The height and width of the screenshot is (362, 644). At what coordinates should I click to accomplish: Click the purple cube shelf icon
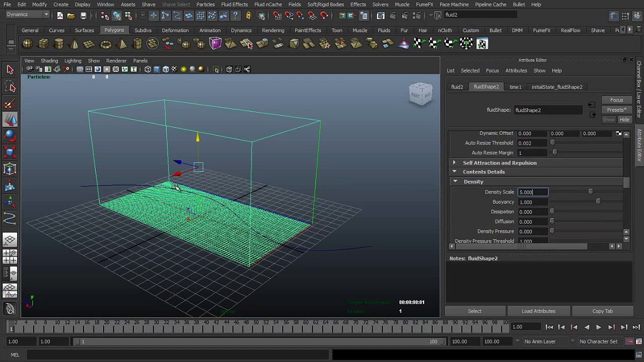click(215, 44)
